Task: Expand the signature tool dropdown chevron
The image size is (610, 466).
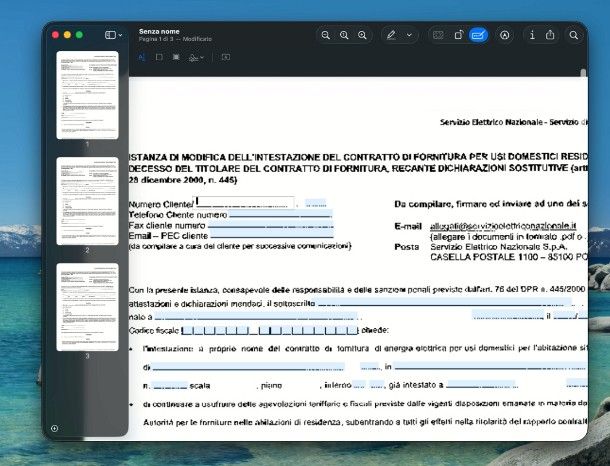Action: point(202,58)
